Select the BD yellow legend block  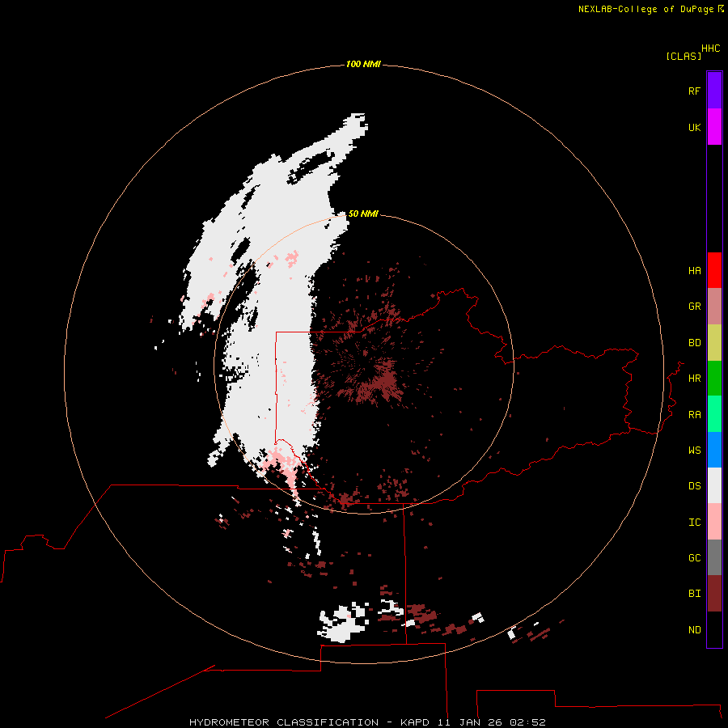pos(714,343)
